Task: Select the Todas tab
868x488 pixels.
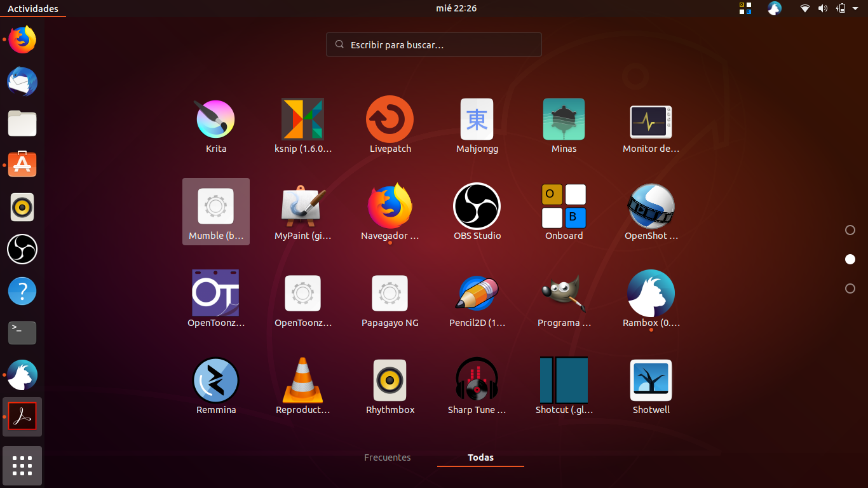Action: pos(480,457)
